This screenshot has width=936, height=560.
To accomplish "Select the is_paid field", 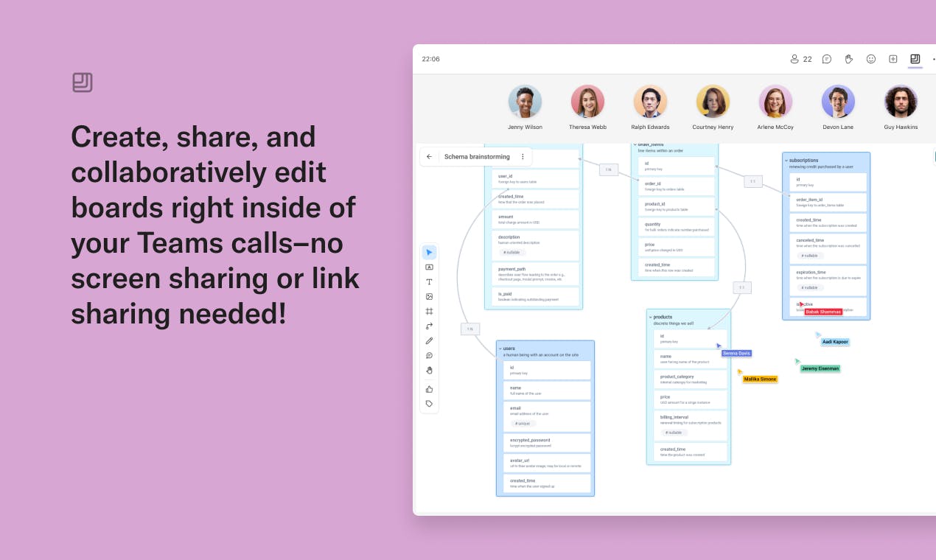I will pyautogui.click(x=536, y=296).
